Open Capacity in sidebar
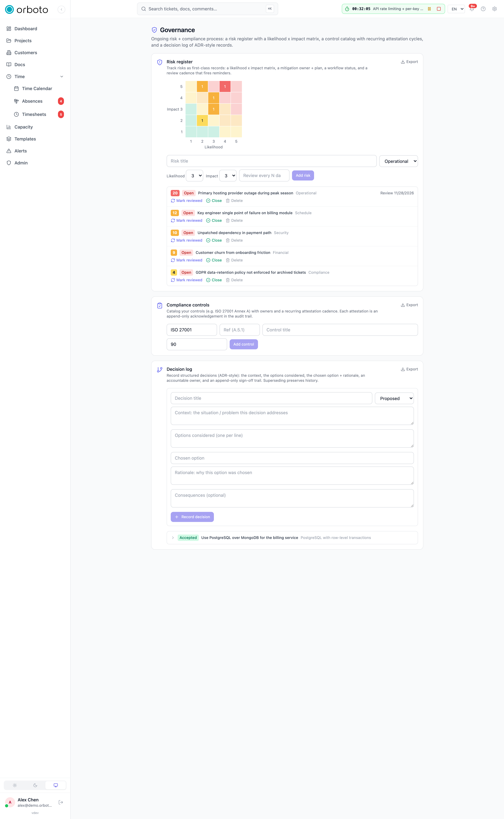504x819 pixels. tap(35, 127)
